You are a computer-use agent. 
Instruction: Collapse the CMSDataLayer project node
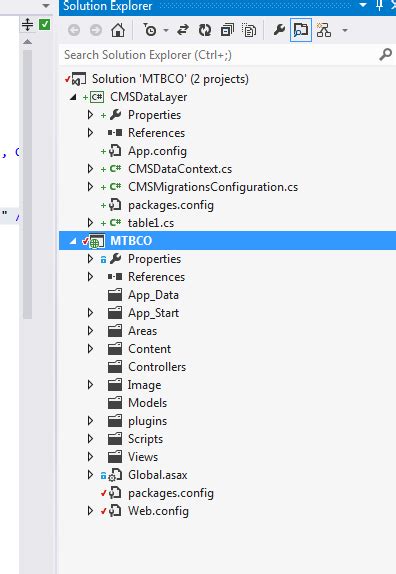tap(73, 97)
